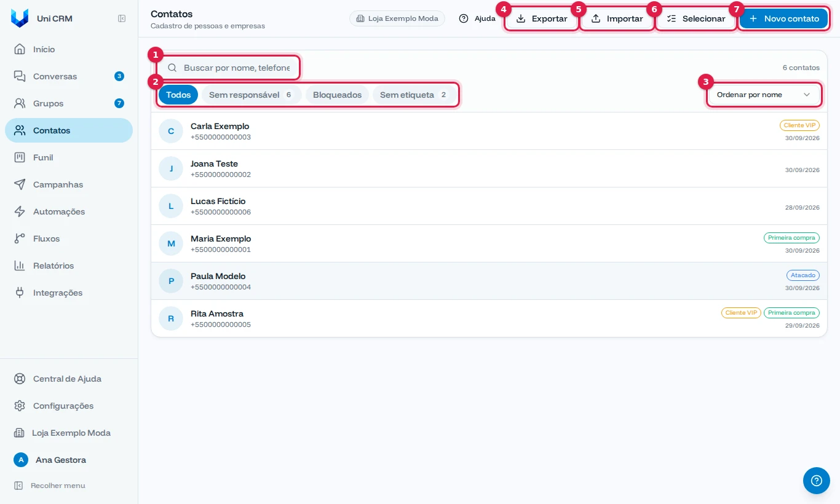Click the Ana Gestora avatar
840x504 pixels.
[21, 460]
